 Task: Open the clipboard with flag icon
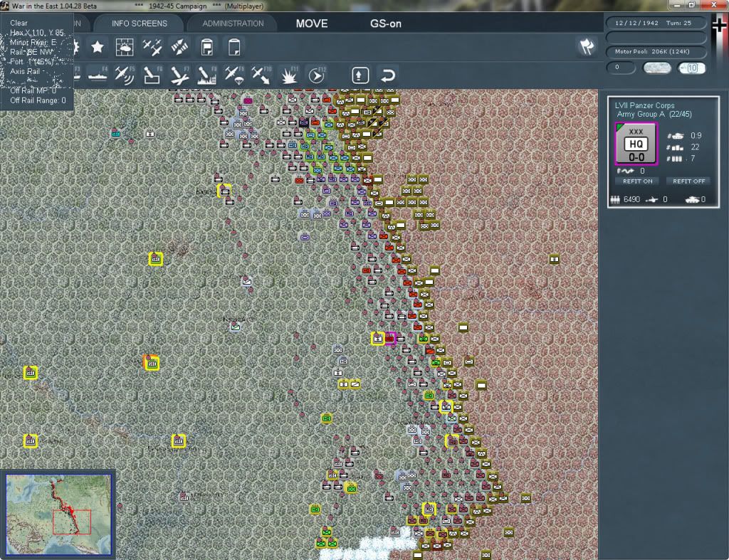[x=207, y=47]
